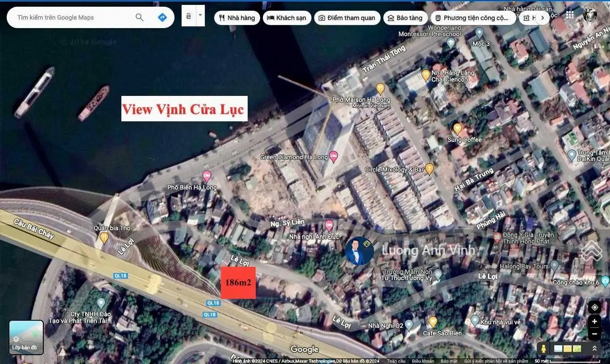Select the Street View pegman
The height and width of the screenshot is (364, 610).
[543, 348]
